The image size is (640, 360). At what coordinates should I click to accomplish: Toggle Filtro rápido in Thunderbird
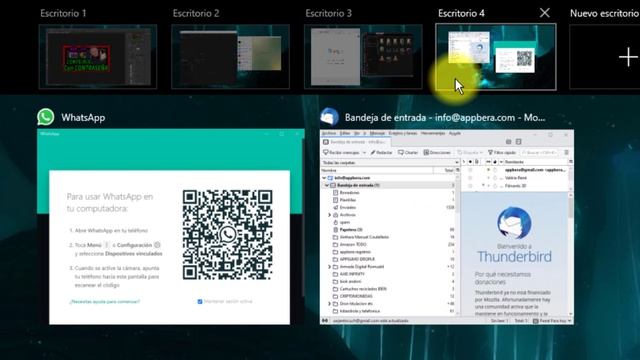[x=502, y=153]
